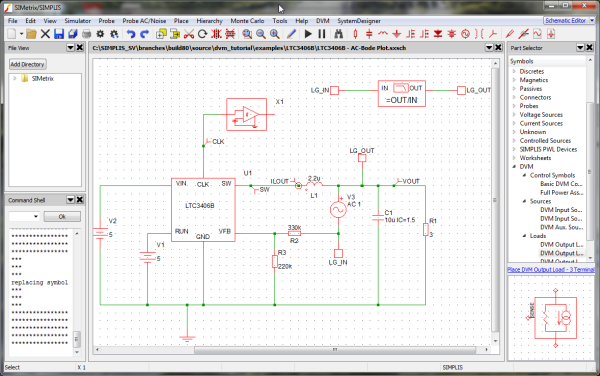Viewport: 600px width, 376px height.
Task: Place a resistor using the toolbar icon
Action: [x=355, y=34]
